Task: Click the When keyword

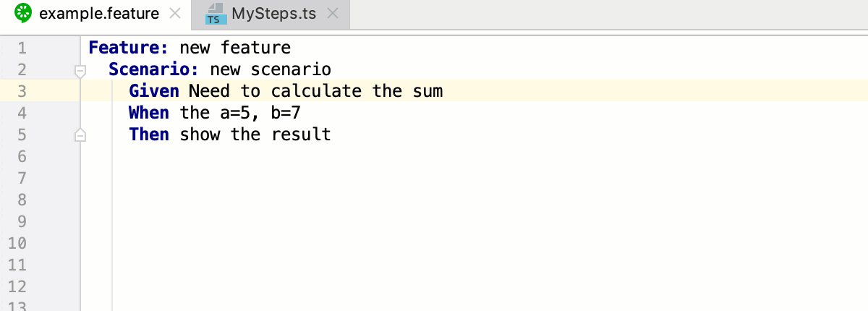Action: click(x=149, y=113)
